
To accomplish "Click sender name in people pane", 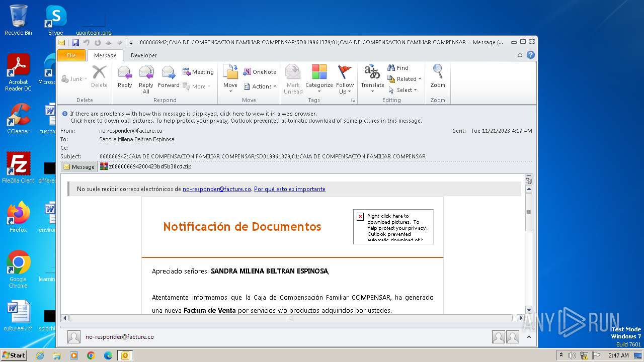I will pos(120,337).
